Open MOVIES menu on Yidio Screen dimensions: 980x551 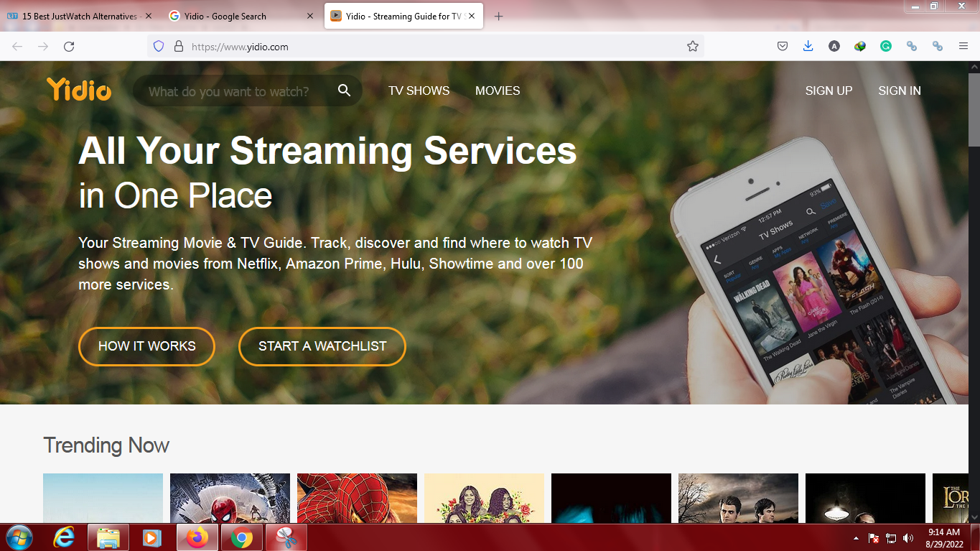[x=498, y=91]
